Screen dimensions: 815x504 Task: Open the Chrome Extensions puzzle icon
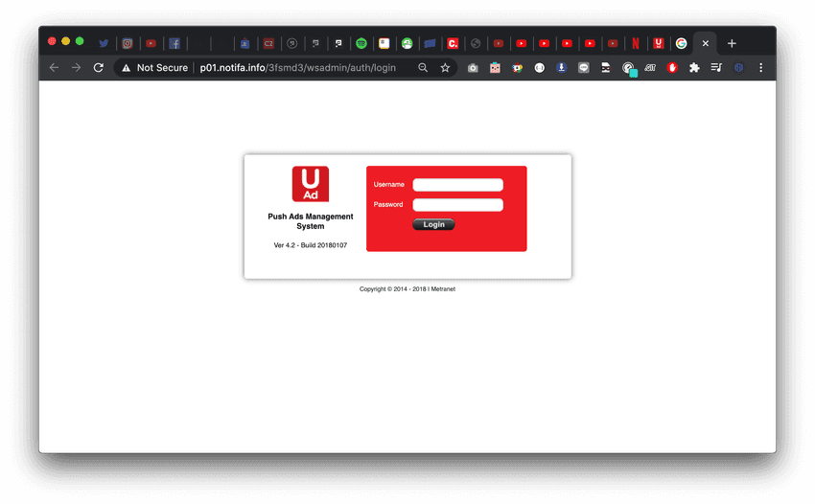coord(694,68)
